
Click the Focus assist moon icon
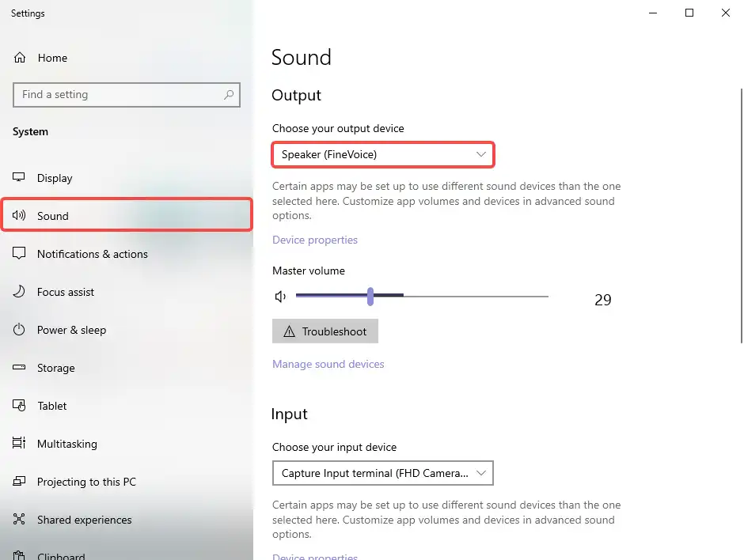(x=19, y=291)
